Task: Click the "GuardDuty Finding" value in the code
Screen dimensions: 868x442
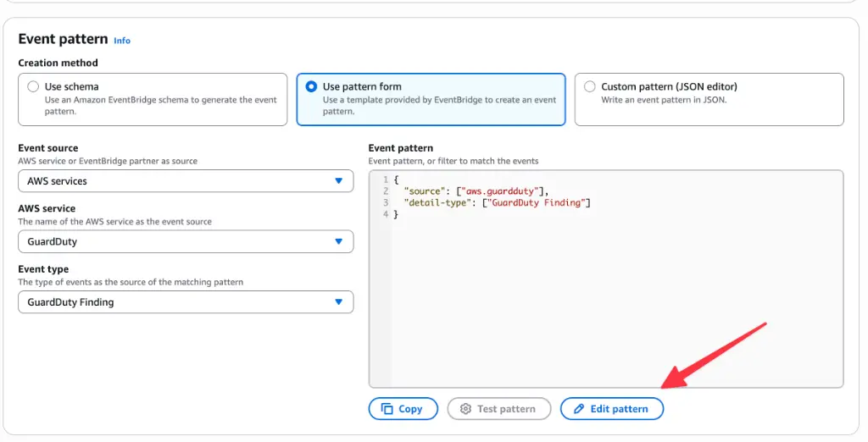Action: coord(537,202)
